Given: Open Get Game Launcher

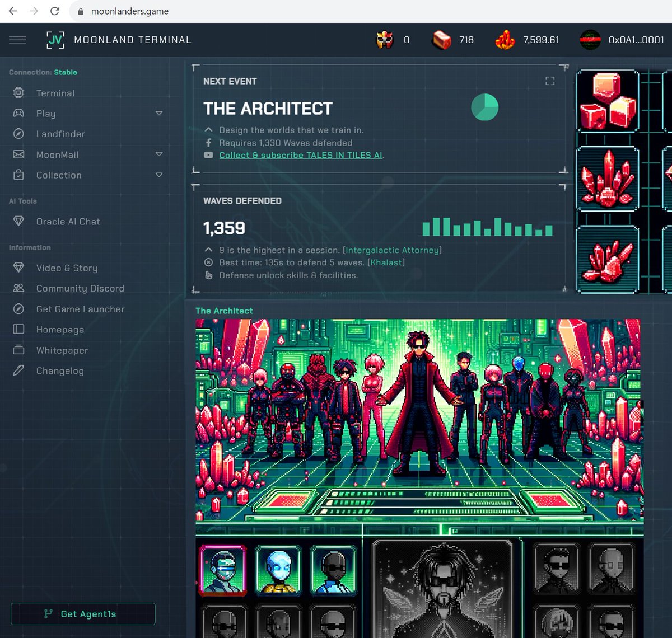Looking at the screenshot, I should [x=81, y=309].
